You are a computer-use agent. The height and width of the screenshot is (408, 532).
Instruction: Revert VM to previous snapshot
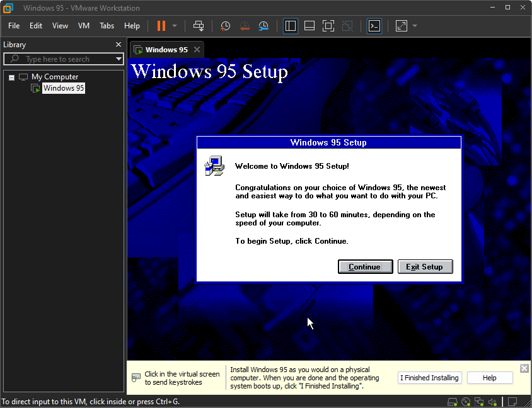[245, 26]
